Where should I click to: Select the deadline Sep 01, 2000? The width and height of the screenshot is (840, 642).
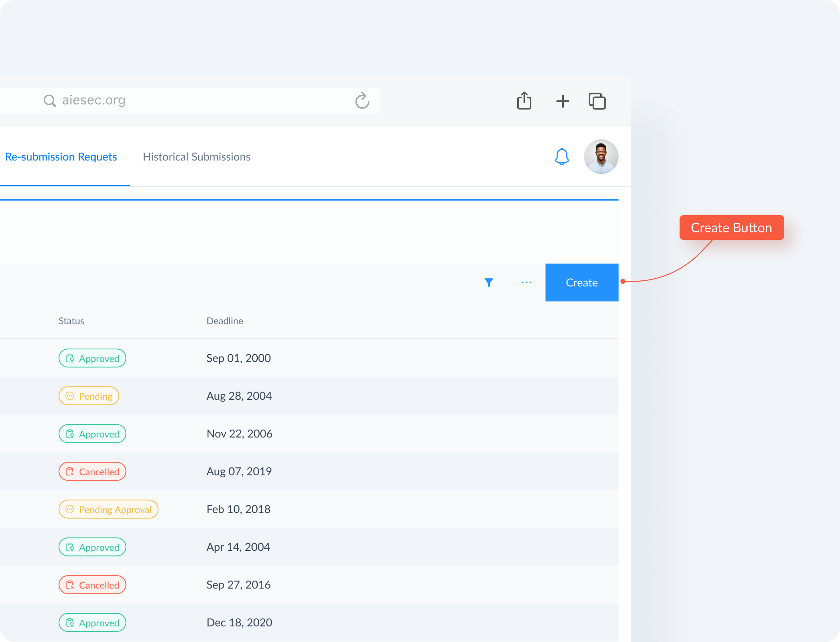[239, 358]
